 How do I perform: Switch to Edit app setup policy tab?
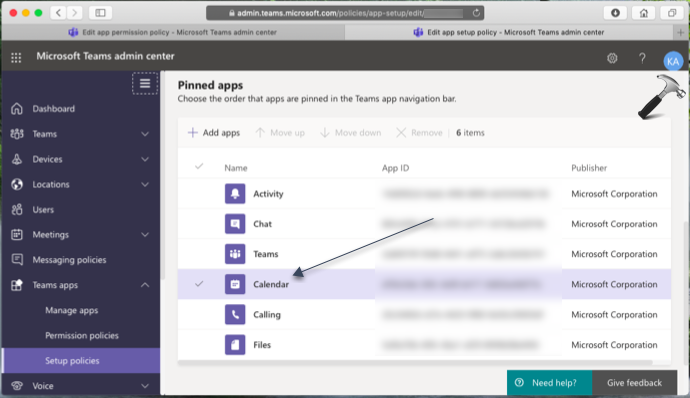[x=510, y=32]
